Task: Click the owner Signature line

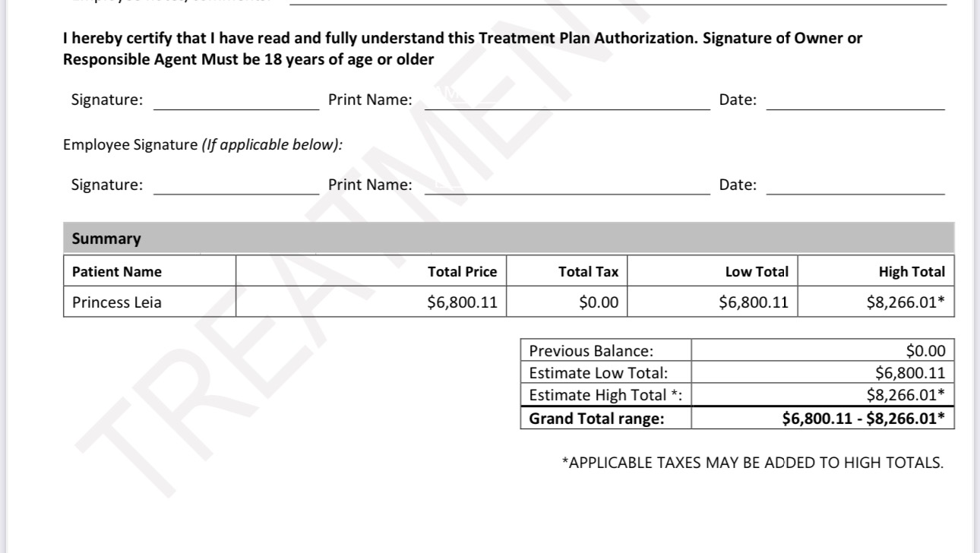Action: pos(236,102)
